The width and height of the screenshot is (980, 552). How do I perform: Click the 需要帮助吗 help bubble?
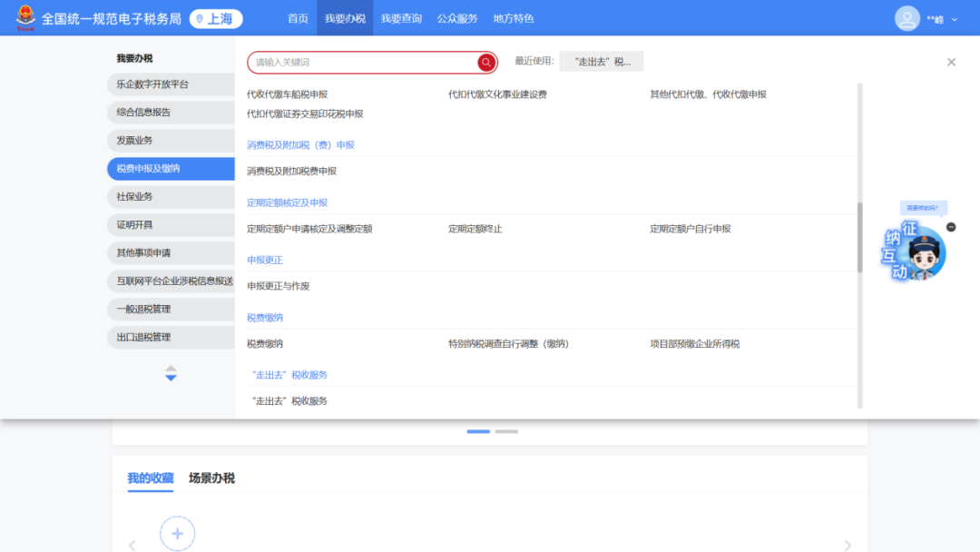point(924,208)
